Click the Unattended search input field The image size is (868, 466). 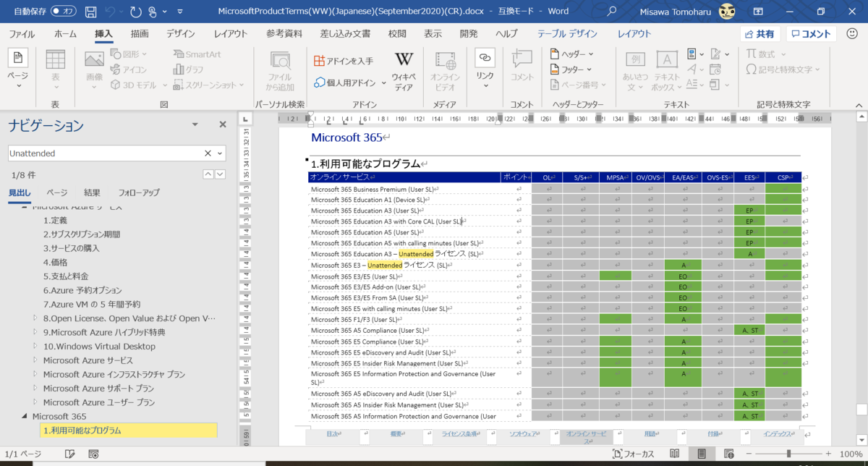[x=105, y=153]
